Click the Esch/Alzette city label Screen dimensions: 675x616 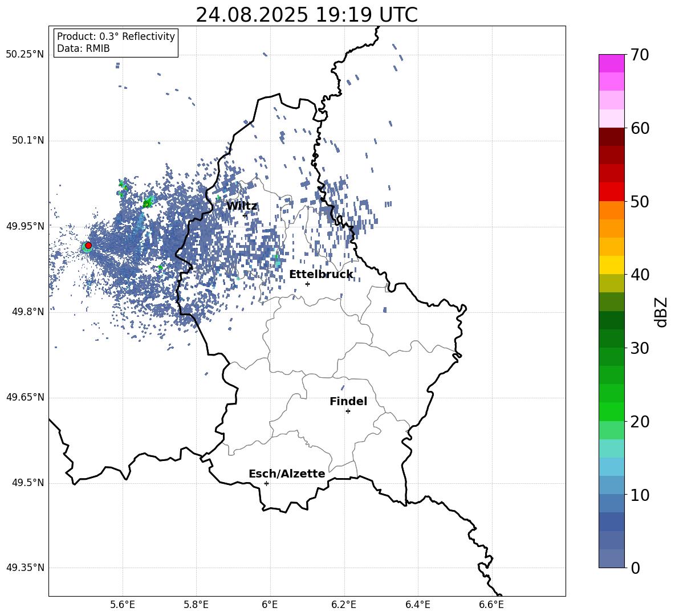[287, 474]
